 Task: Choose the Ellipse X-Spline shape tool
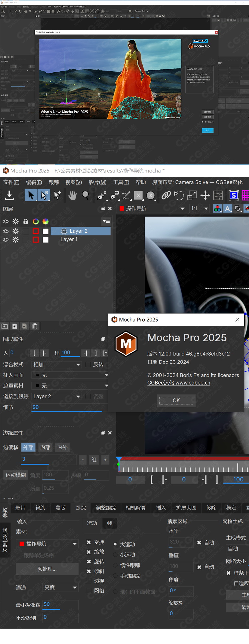pyautogui.click(x=151, y=195)
